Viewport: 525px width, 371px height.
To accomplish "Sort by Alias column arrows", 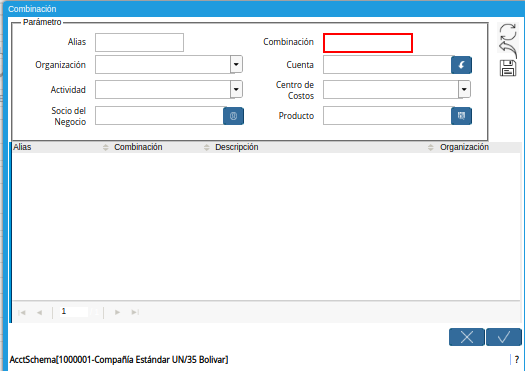I will coord(105,147).
